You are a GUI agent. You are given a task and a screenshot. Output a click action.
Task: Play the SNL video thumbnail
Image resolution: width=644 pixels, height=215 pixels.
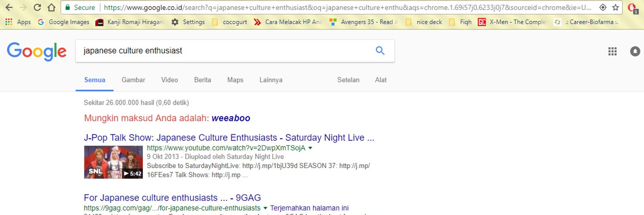click(x=113, y=162)
